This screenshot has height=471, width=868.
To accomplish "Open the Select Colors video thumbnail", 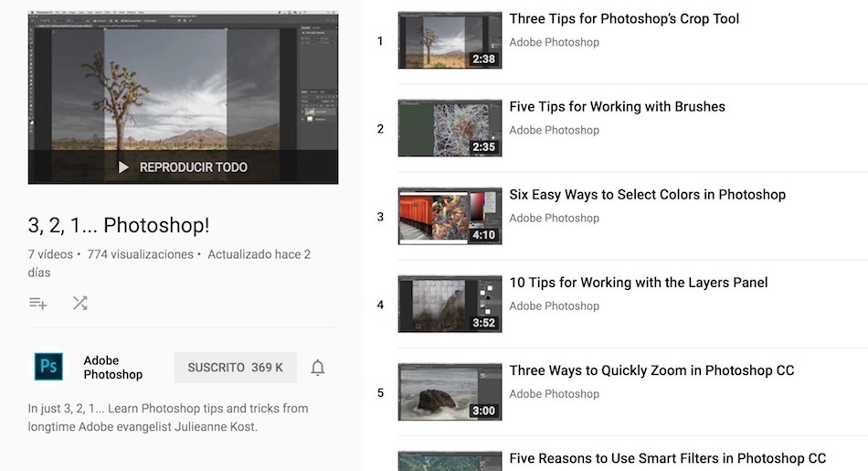I will coord(450,216).
